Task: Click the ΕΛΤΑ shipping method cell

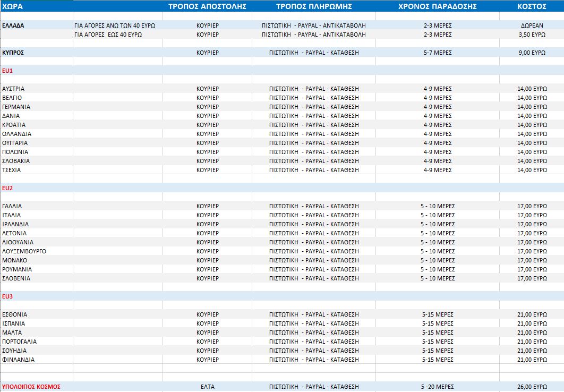Action: pos(208,387)
